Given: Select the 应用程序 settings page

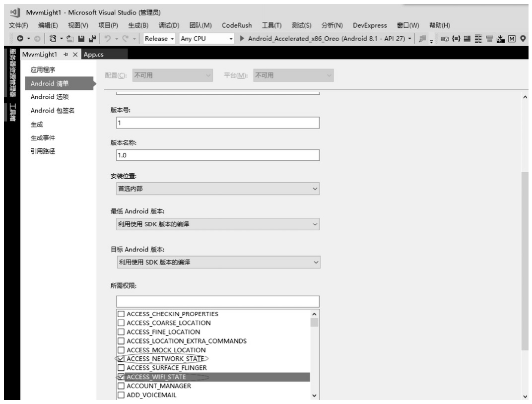Looking at the screenshot, I should click(x=43, y=69).
